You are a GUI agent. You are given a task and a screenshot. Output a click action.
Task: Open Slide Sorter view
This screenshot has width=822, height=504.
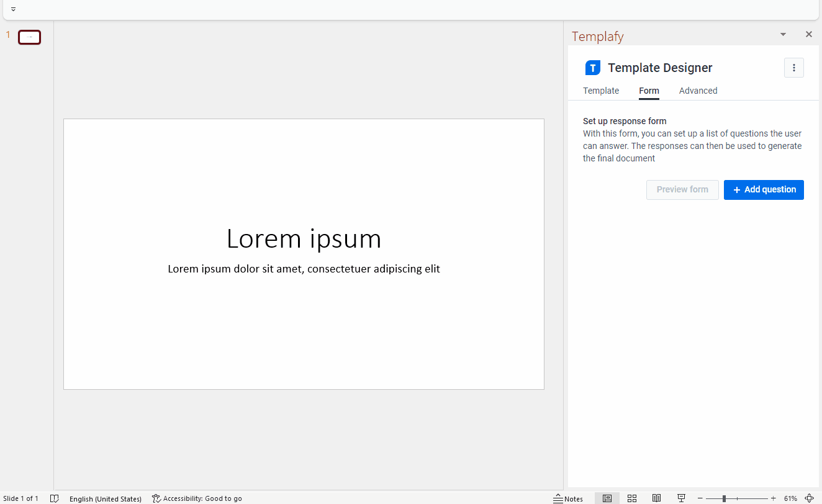tap(631, 498)
